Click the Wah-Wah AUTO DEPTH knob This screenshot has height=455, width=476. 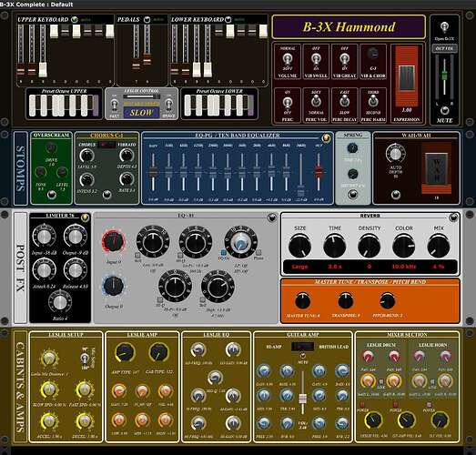[395, 153]
